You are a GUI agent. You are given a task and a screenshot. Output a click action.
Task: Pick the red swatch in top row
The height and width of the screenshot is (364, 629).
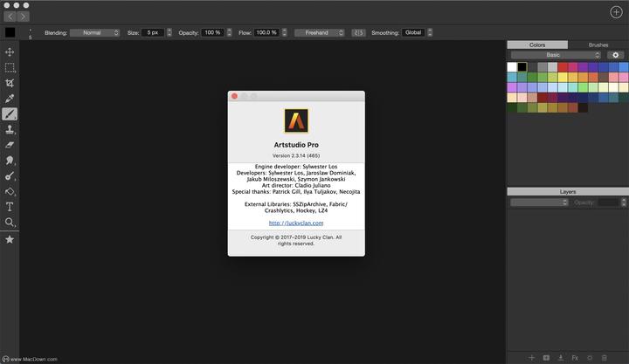click(x=563, y=67)
